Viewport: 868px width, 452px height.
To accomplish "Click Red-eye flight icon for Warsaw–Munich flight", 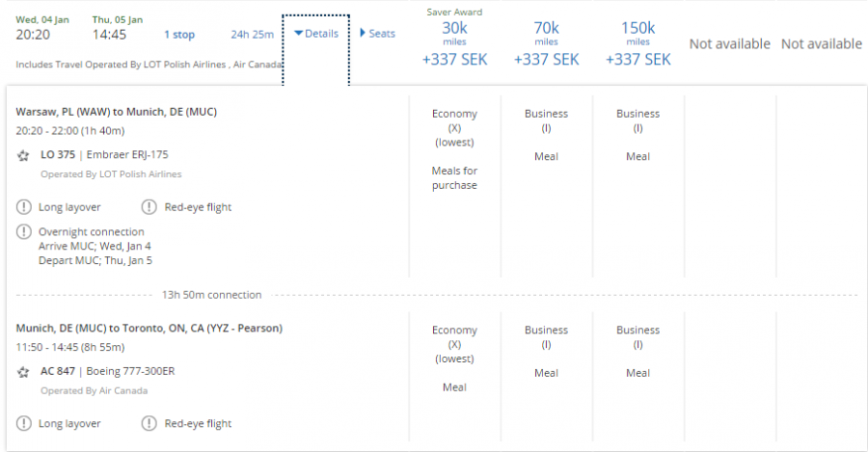I will (x=149, y=206).
